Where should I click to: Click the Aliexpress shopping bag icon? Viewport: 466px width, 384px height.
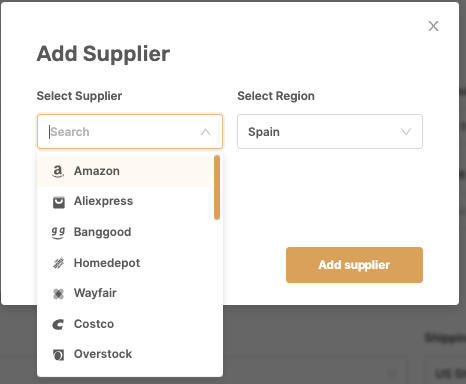(x=59, y=202)
